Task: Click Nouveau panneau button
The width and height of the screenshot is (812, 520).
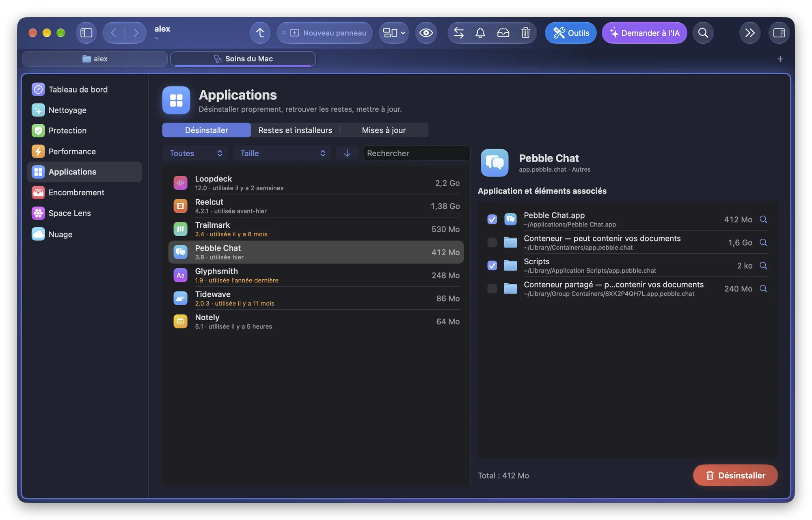Action: 325,33
